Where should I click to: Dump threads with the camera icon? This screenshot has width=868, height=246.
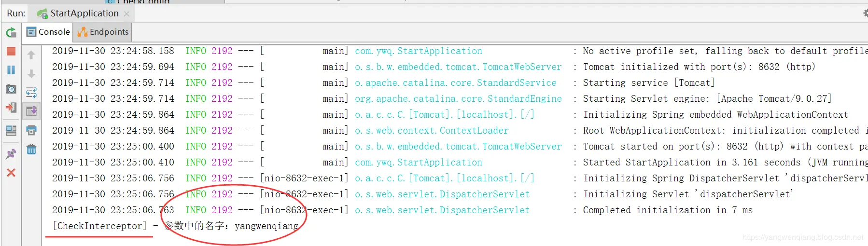pyautogui.click(x=11, y=89)
